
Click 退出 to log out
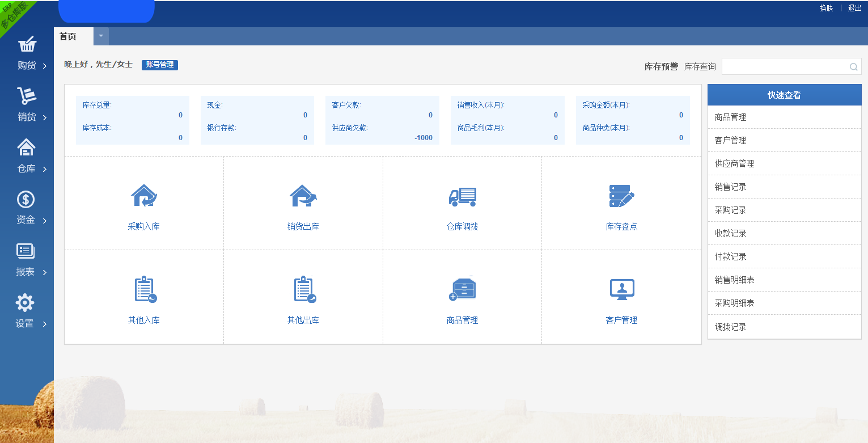tap(853, 9)
